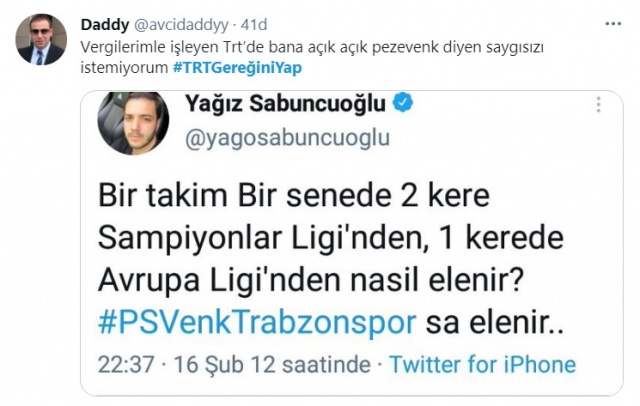Click the 22:37 quoted tweet timestamp
The width and height of the screenshot is (640, 406).
point(126,365)
